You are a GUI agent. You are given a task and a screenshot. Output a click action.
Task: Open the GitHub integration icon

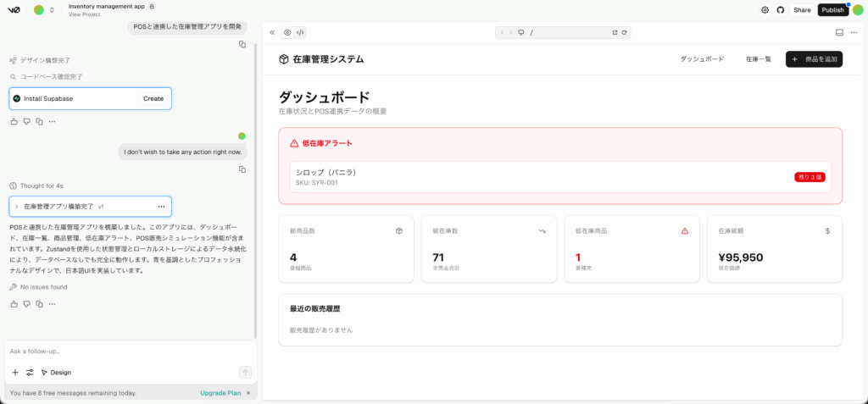(x=781, y=10)
